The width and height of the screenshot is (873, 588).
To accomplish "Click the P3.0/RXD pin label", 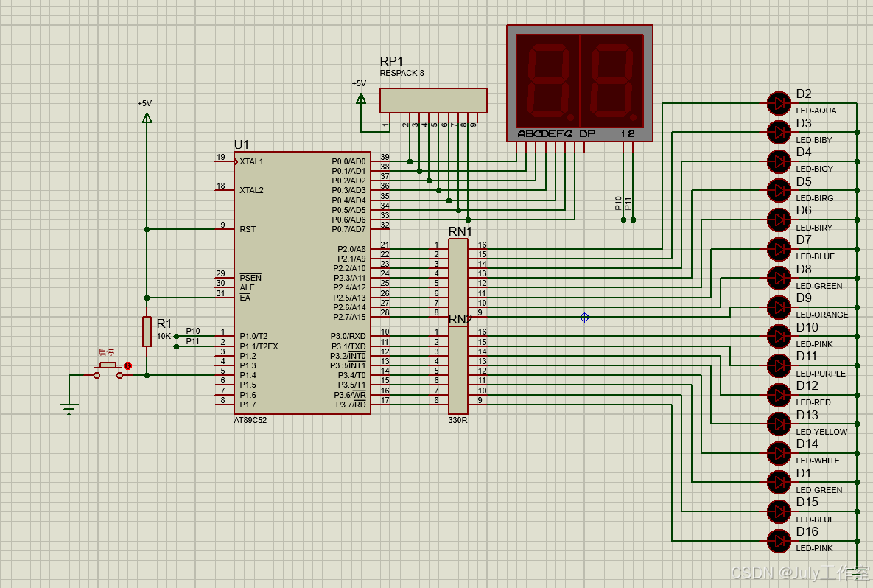I will (348, 336).
